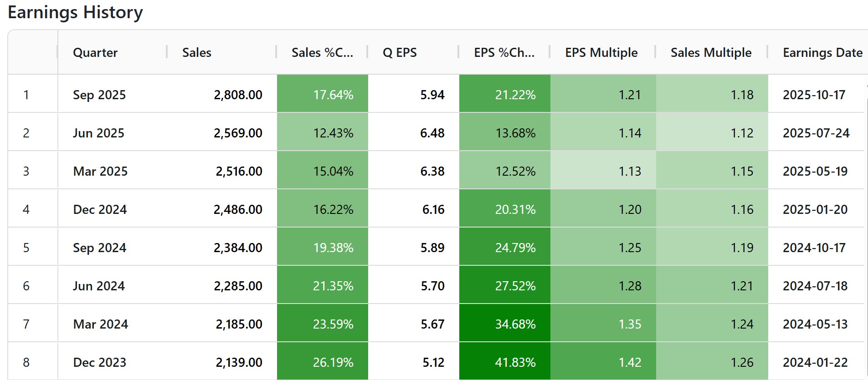Sort by the EPS %Ch... column
This screenshot has width=868, height=380.
coord(503,52)
